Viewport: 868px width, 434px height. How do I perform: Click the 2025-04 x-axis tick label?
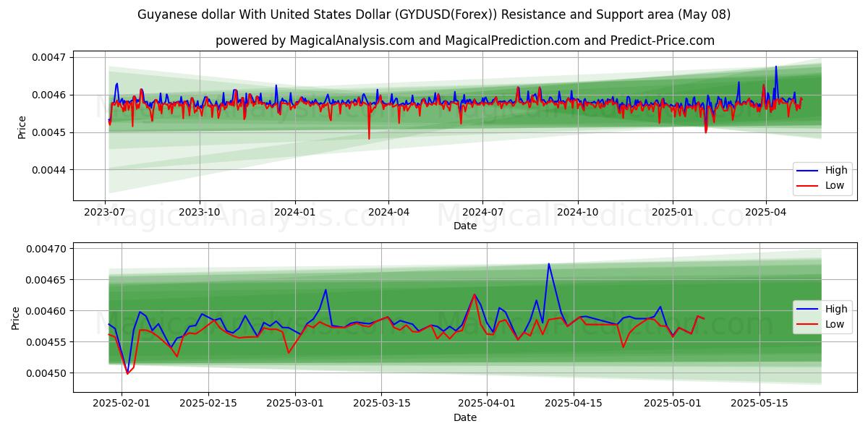766,213
